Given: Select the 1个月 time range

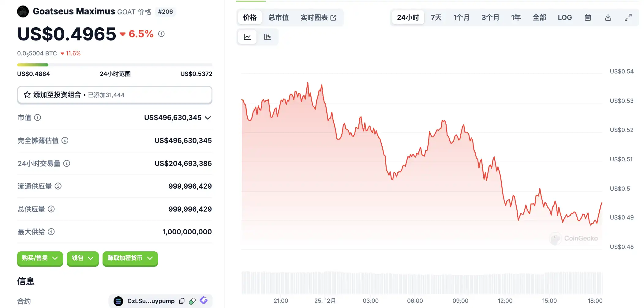Looking at the screenshot, I should pos(461,17).
